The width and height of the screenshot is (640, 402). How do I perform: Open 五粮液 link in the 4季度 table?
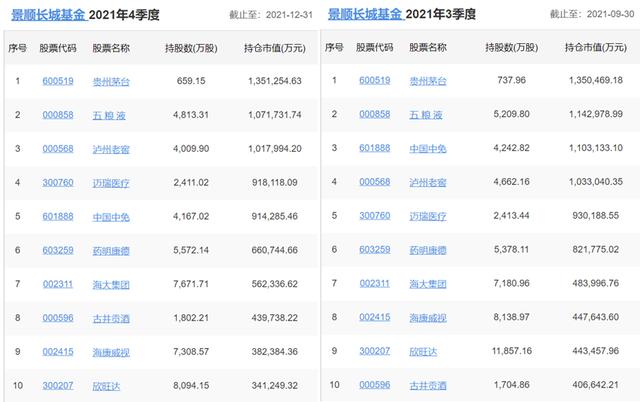[x=109, y=115]
